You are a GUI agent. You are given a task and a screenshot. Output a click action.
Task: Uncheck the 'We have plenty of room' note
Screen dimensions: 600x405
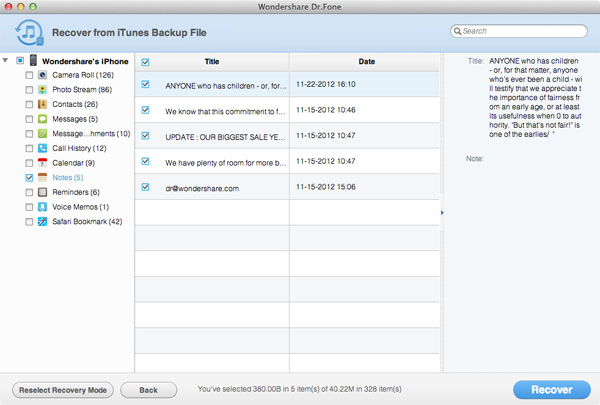point(145,161)
